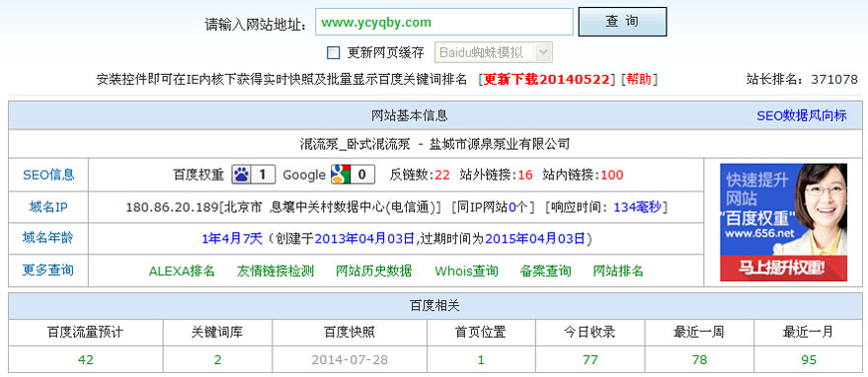
Task: Click the 百度权重 advertisement banner
Action: click(x=783, y=222)
